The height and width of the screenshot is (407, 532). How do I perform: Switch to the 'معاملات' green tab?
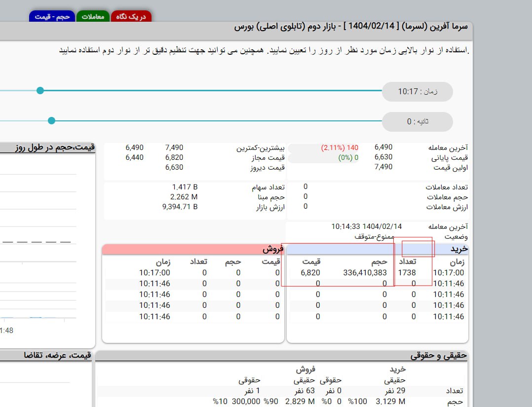(x=92, y=16)
